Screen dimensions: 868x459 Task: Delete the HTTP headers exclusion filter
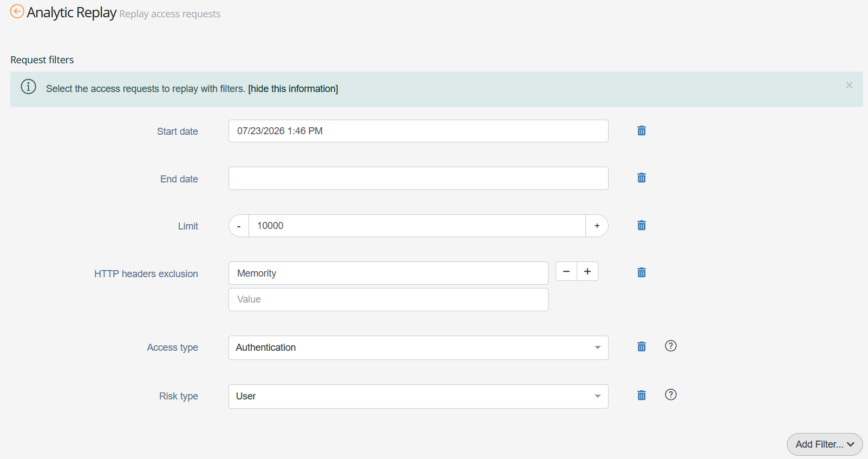(x=642, y=272)
